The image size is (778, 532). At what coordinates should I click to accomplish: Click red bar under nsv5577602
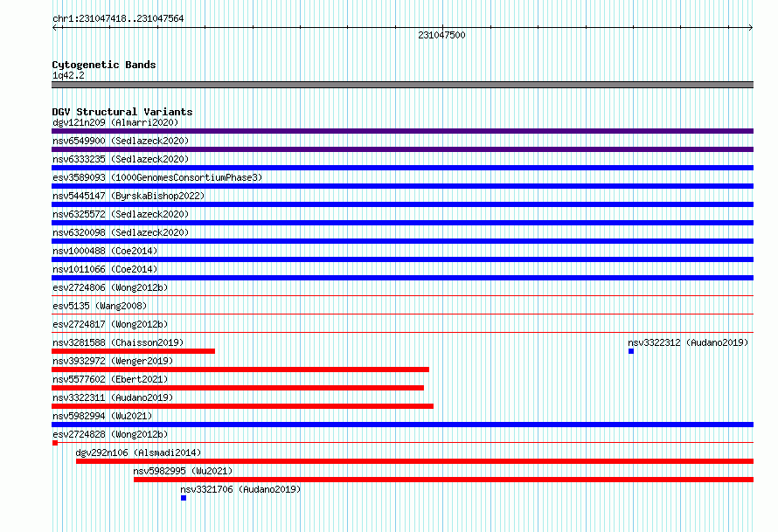[238, 388]
